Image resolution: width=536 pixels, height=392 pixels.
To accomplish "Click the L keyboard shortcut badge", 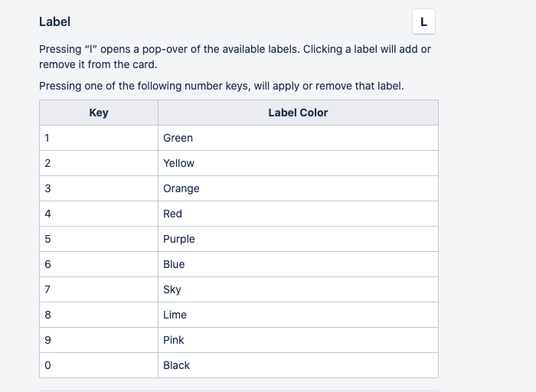I will [x=423, y=22].
